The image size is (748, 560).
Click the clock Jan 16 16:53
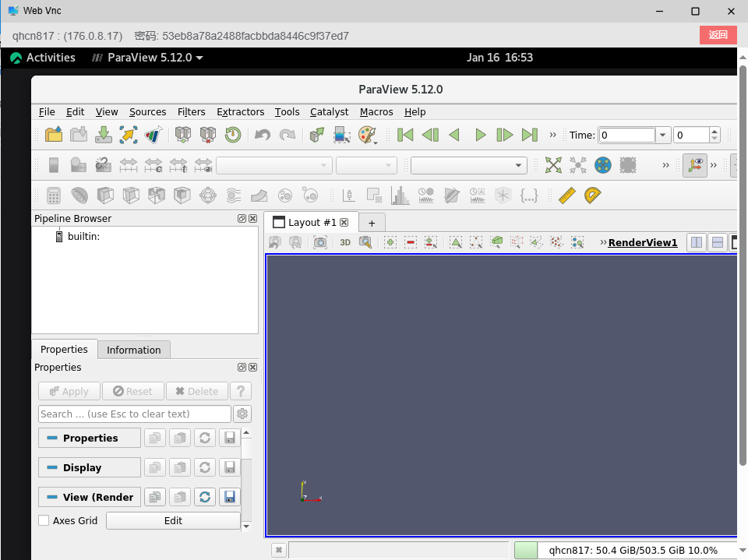(x=499, y=58)
